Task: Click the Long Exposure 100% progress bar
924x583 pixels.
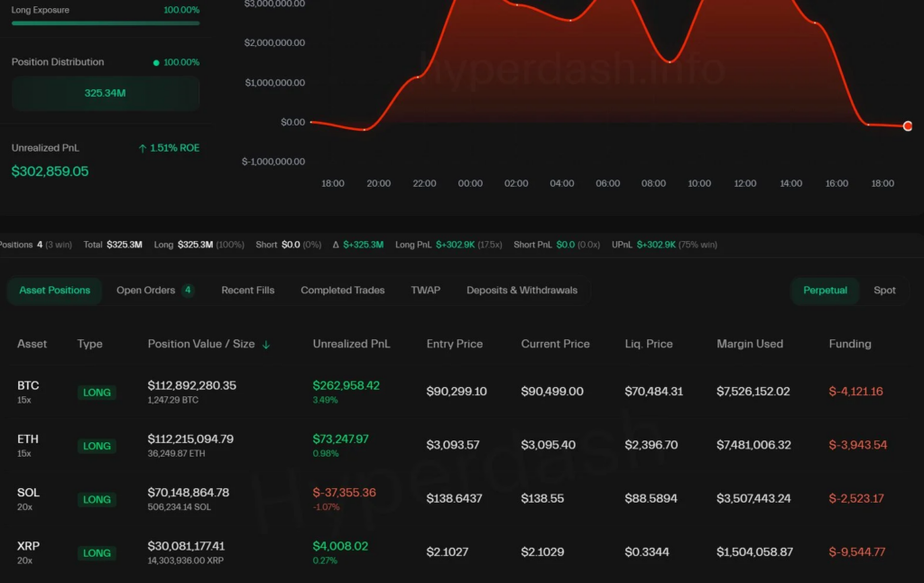Action: [x=105, y=23]
